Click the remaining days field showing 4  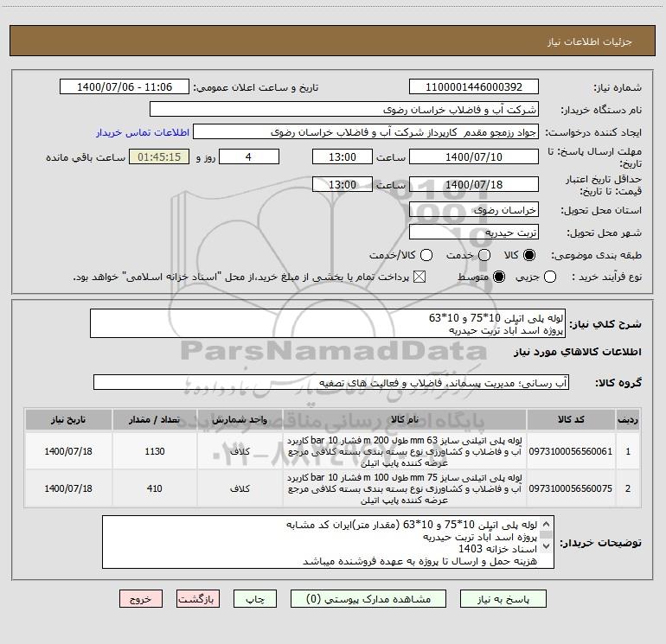(x=249, y=156)
